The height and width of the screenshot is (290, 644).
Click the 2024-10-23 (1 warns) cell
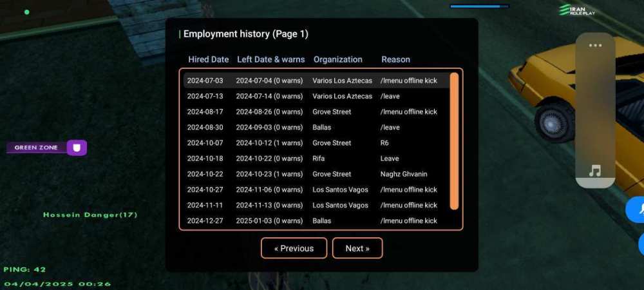(x=269, y=174)
